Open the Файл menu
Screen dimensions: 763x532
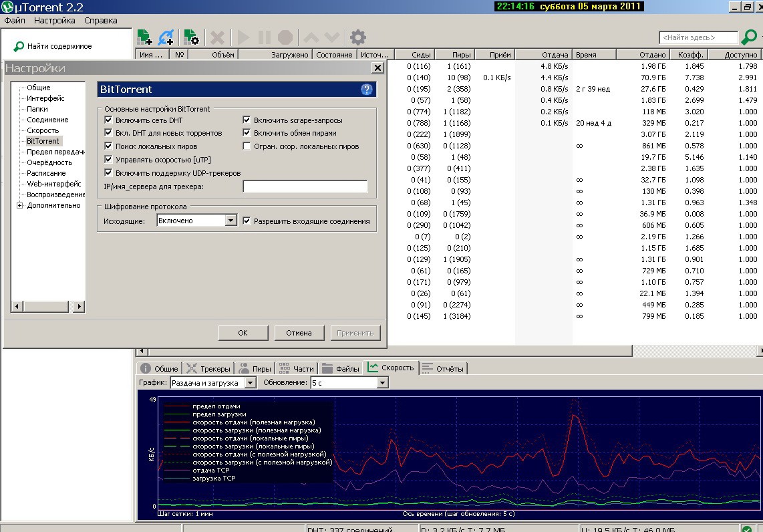15,21
